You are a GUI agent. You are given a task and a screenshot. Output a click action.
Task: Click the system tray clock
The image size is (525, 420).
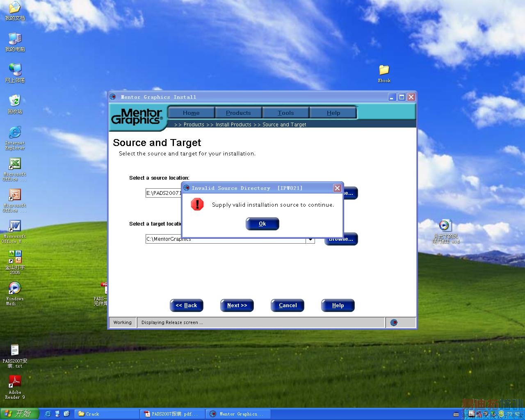tap(514, 414)
